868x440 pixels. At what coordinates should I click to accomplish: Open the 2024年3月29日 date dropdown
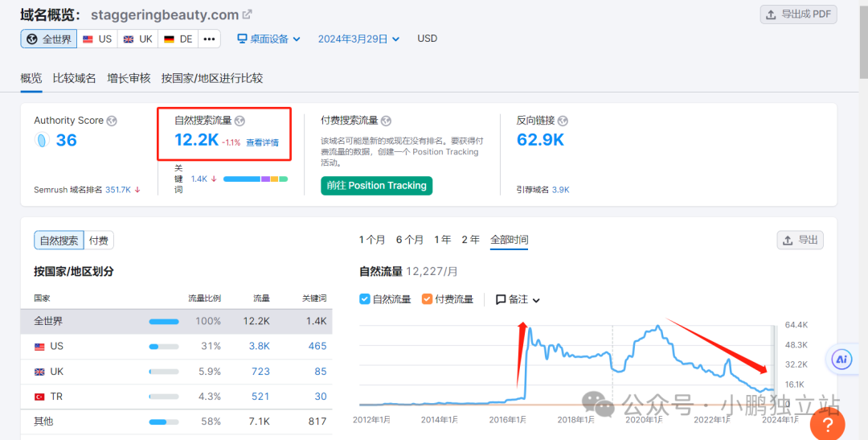pos(358,39)
